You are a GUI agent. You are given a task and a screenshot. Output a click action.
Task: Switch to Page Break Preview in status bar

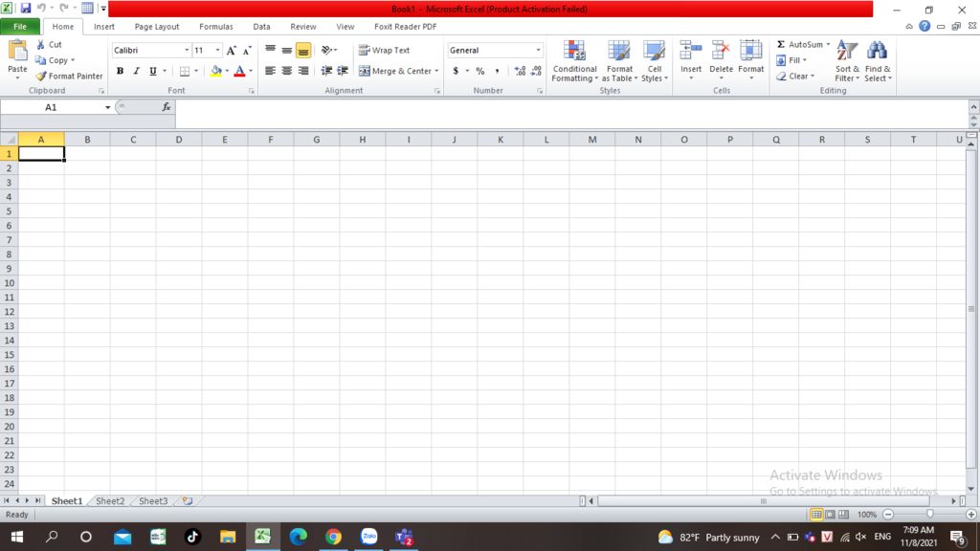click(x=844, y=515)
